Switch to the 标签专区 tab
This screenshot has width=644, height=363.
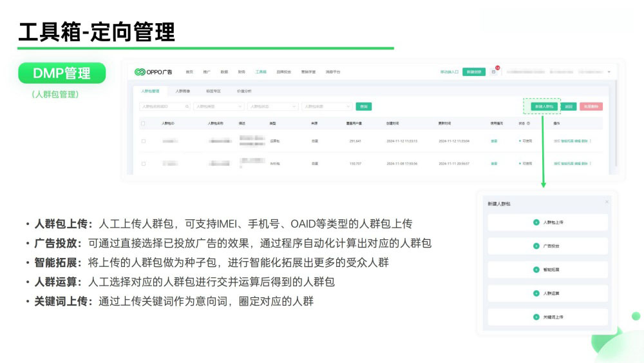click(x=213, y=92)
